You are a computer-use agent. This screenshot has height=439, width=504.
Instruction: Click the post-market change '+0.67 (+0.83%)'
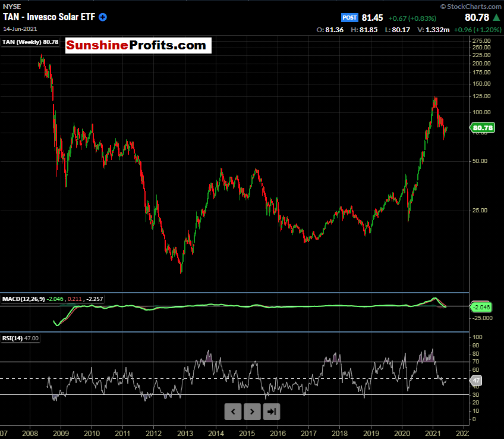[412, 18]
